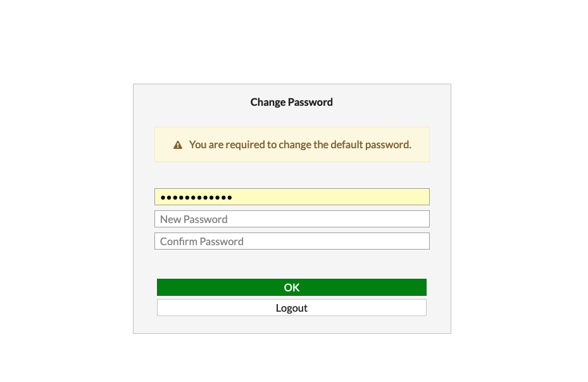Screen dimensions: 588x382
Task: Click the filled current password field
Action: point(291,196)
